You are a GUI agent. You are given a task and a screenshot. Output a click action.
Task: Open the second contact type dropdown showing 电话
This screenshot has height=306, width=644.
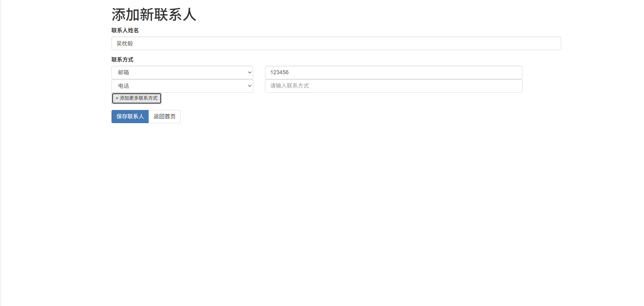pyautogui.click(x=182, y=86)
